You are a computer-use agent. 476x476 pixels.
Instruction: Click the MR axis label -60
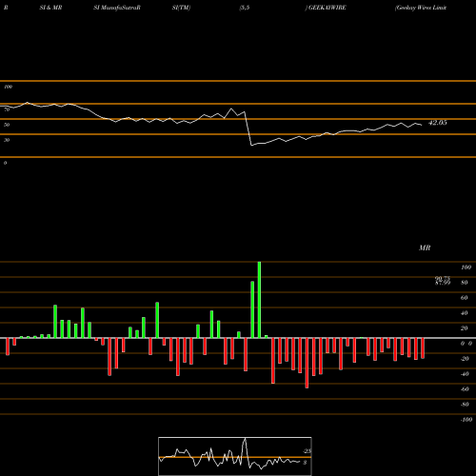click(465, 389)
